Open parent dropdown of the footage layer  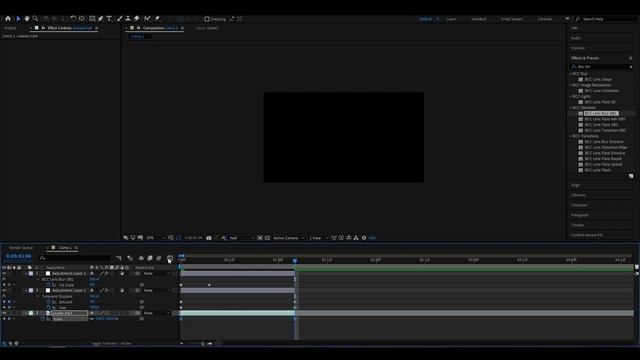coord(156,313)
